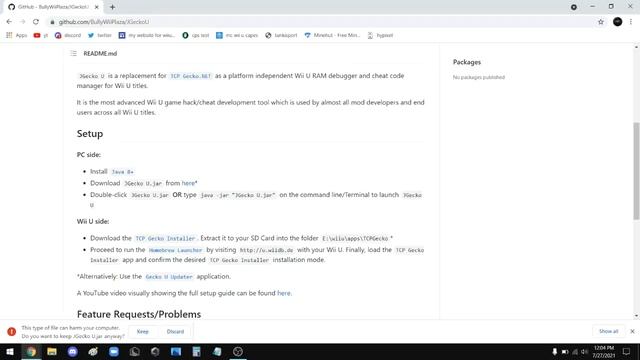This screenshot has width=640, height=360.
Task: Open the 'mc wii u capes' bookmark
Action: (x=237, y=36)
